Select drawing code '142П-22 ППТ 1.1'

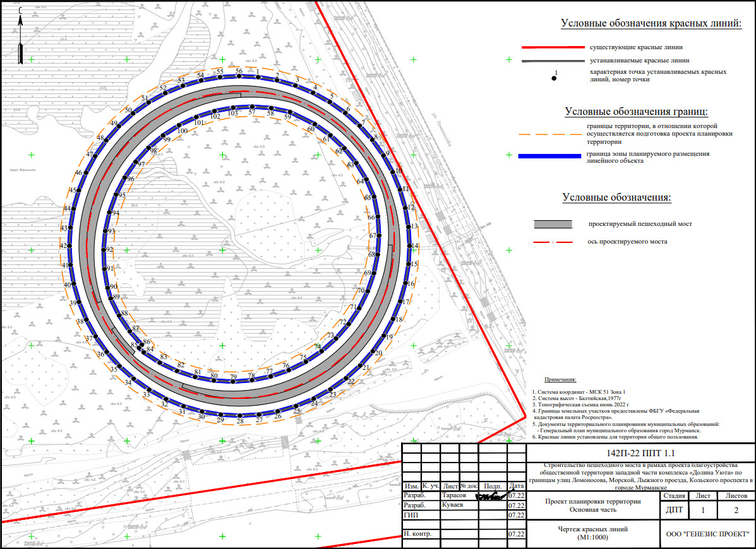(640, 453)
